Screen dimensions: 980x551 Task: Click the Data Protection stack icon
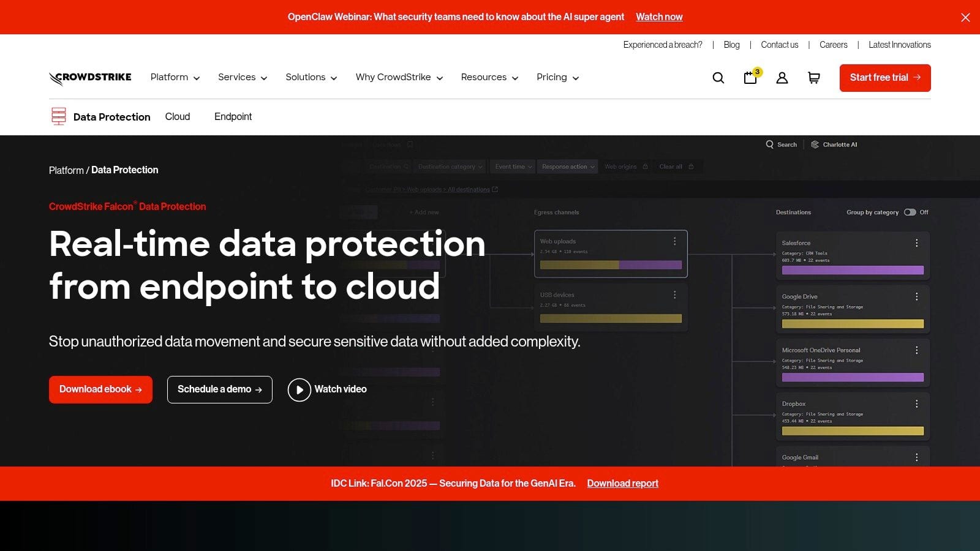point(59,116)
